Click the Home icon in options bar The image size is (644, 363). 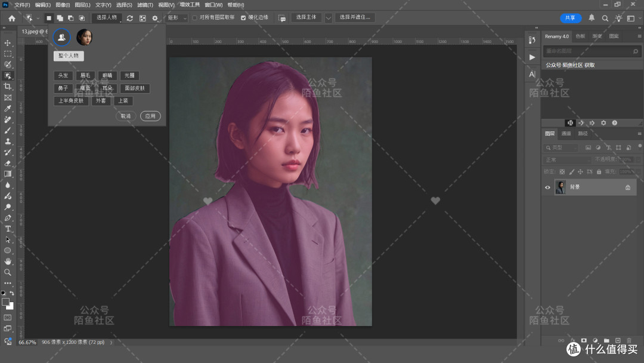tap(12, 18)
